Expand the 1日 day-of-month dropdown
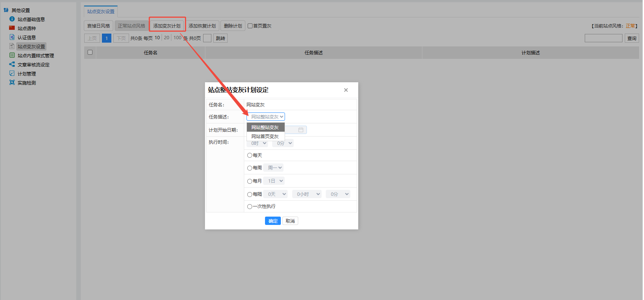644x300 pixels. [274, 181]
